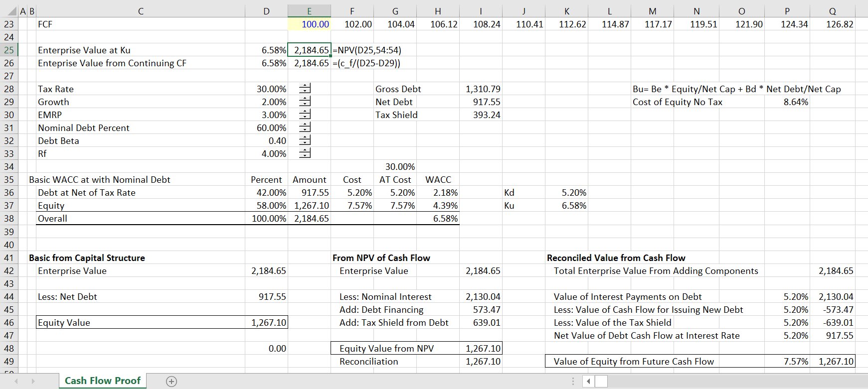
Task: Click the Enterprise Value at Ku 2,184.65 cell
Action: (309, 50)
